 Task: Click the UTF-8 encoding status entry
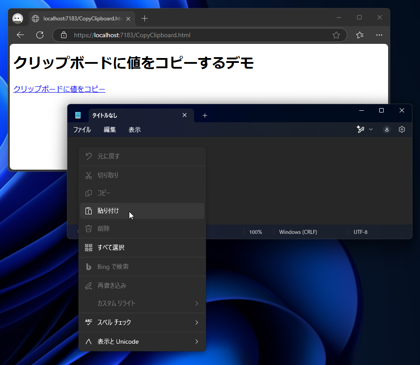tap(361, 232)
